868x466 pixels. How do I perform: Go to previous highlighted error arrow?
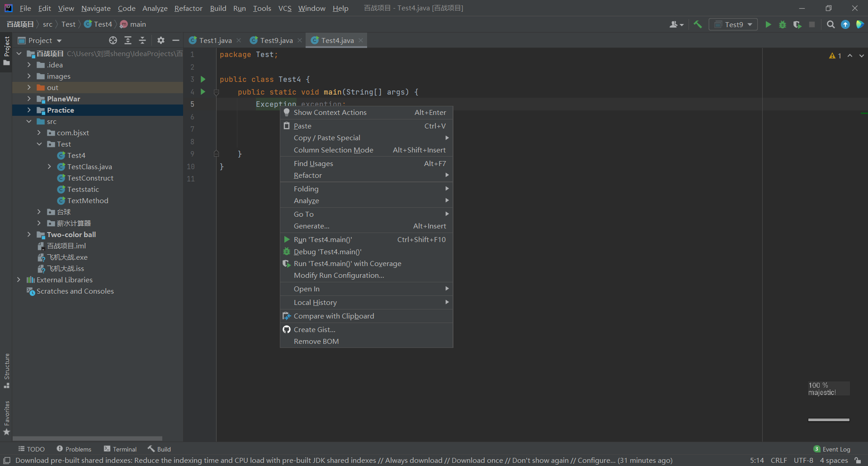click(x=850, y=56)
